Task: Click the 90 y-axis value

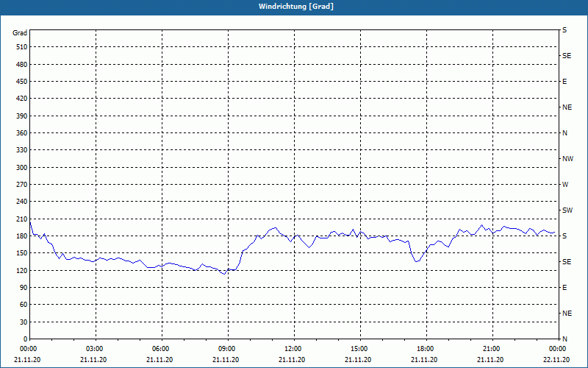Action: tap(24, 288)
